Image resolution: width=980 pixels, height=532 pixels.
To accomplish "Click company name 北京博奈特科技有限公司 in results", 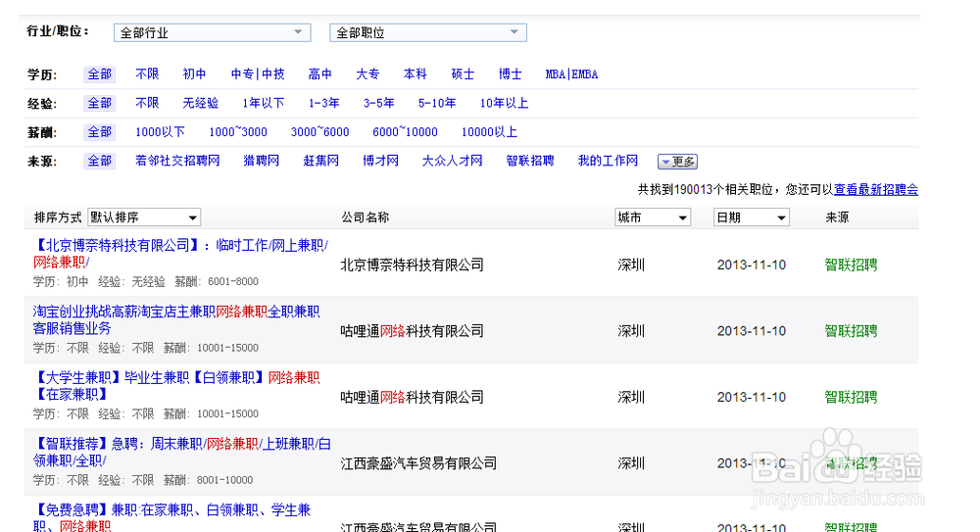I will tap(413, 266).
